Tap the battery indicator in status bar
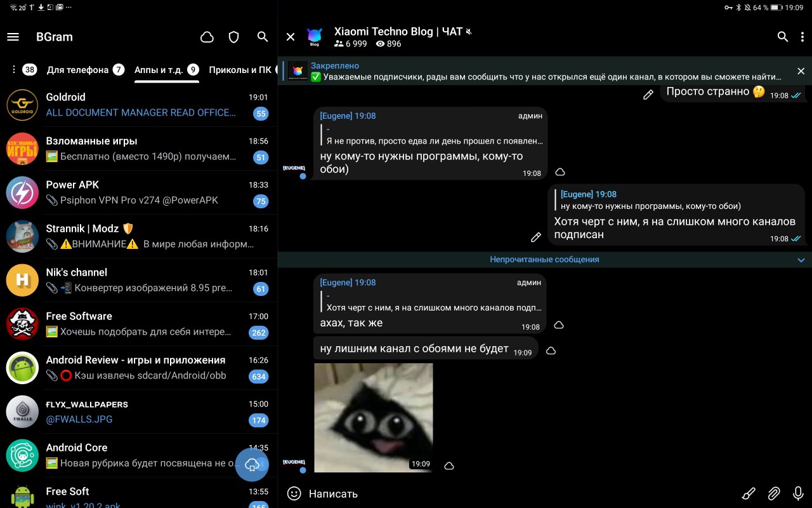The width and height of the screenshot is (812, 508). point(778,8)
